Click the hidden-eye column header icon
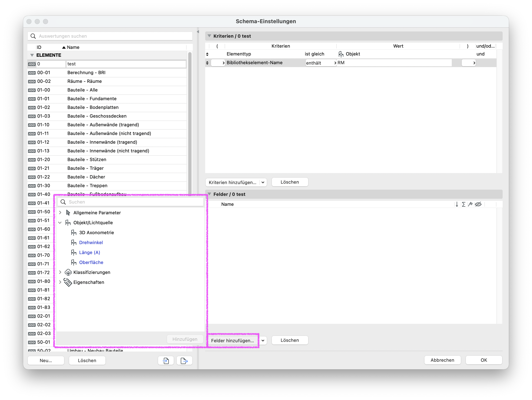 [478, 204]
